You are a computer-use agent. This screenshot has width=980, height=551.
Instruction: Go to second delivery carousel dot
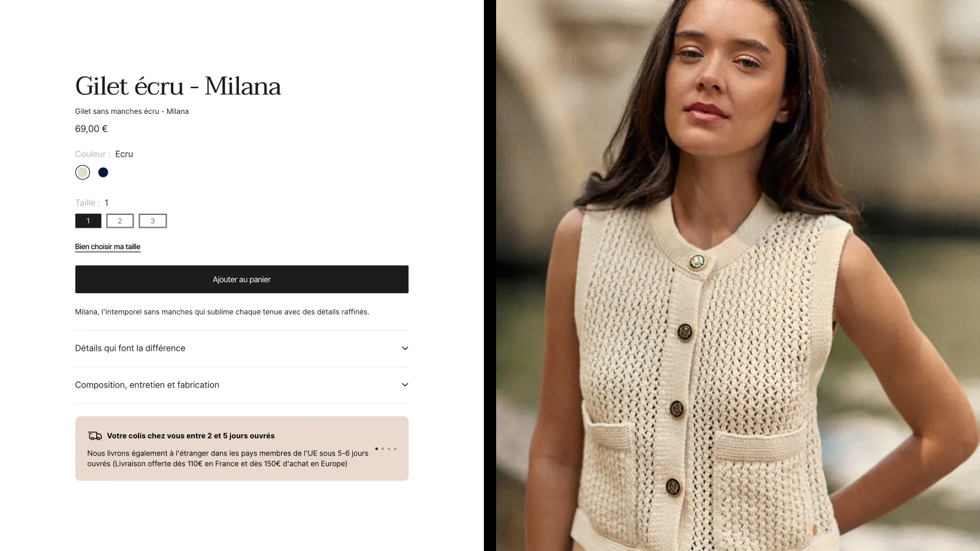coord(383,449)
